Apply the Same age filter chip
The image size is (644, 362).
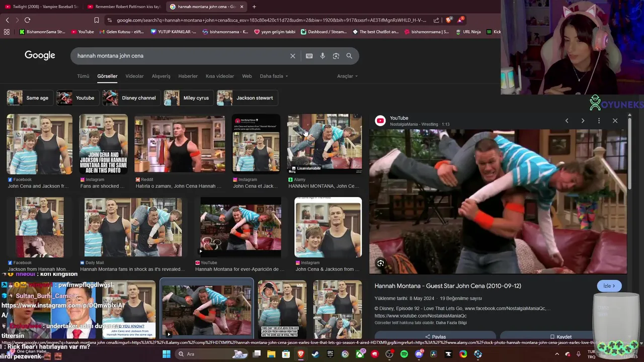(x=30, y=98)
